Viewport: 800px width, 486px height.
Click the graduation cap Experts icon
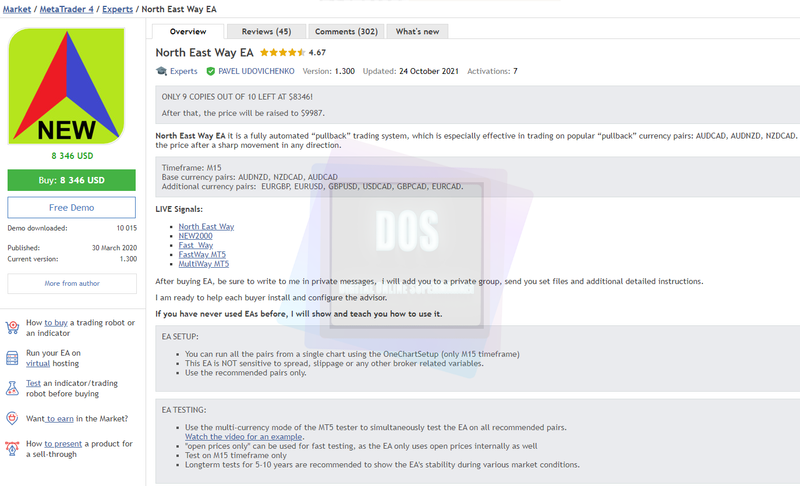click(x=162, y=71)
